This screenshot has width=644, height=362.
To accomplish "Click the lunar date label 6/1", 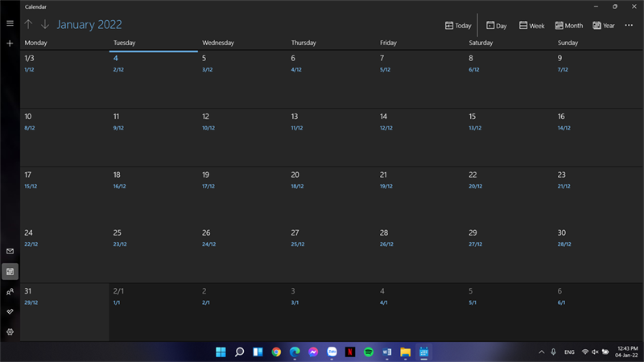I will tap(561, 302).
